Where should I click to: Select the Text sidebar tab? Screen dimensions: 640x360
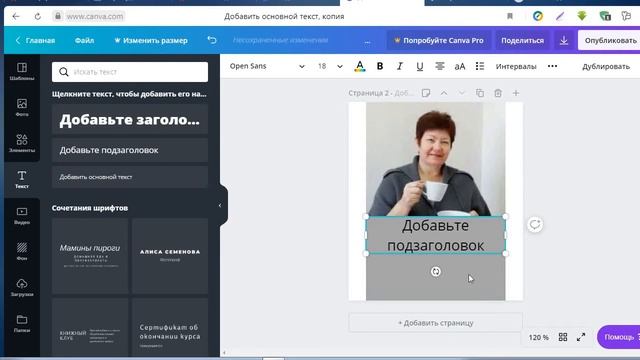(x=22, y=179)
